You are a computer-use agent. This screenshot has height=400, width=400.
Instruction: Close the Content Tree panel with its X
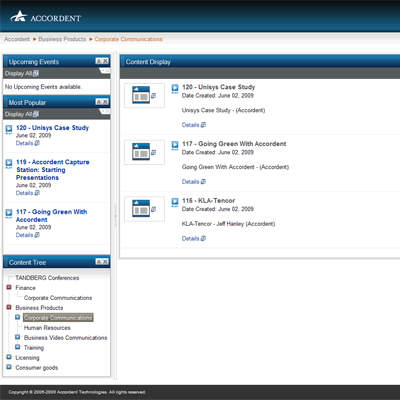(x=105, y=262)
